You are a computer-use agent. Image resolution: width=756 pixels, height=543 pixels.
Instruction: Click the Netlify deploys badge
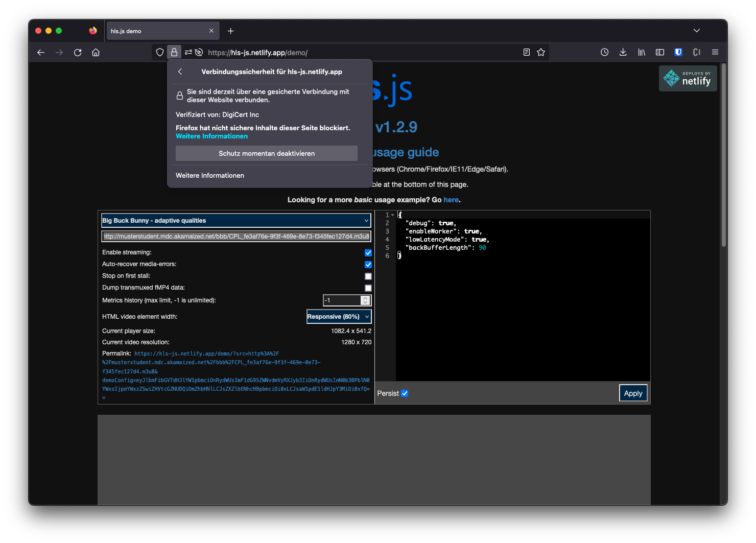(x=688, y=78)
